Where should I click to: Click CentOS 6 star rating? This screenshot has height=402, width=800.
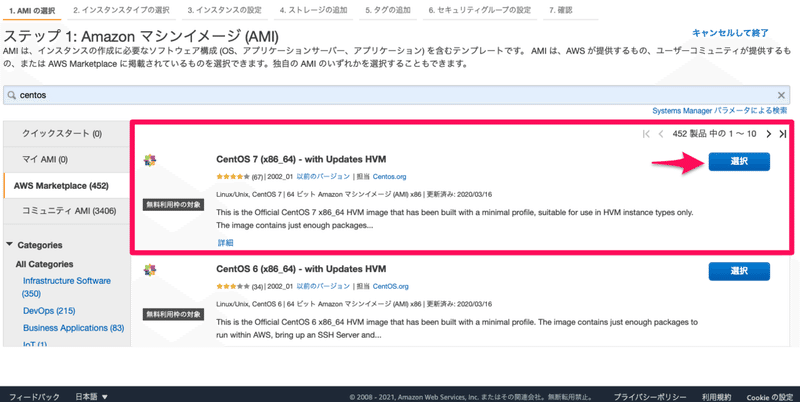[x=233, y=286]
